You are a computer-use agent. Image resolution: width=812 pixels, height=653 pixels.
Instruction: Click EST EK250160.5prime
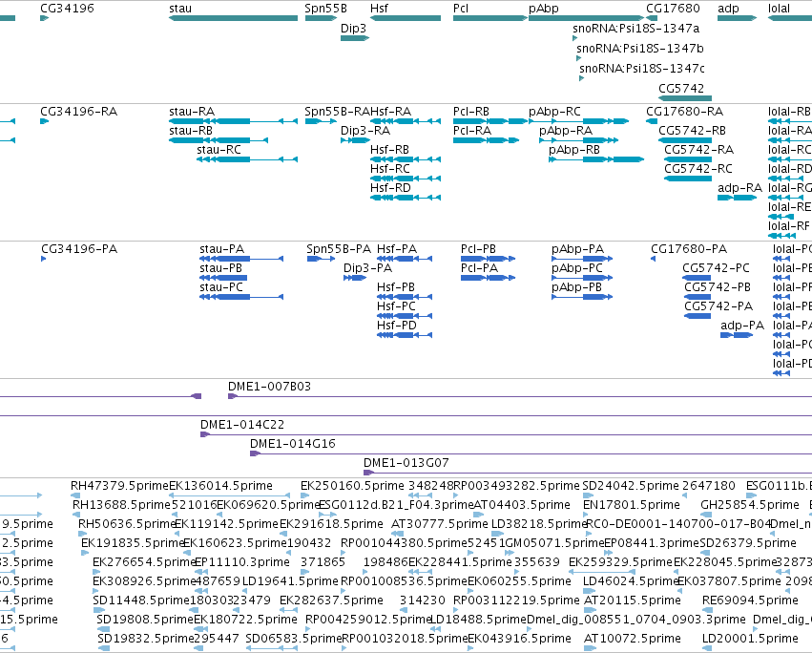point(352,486)
